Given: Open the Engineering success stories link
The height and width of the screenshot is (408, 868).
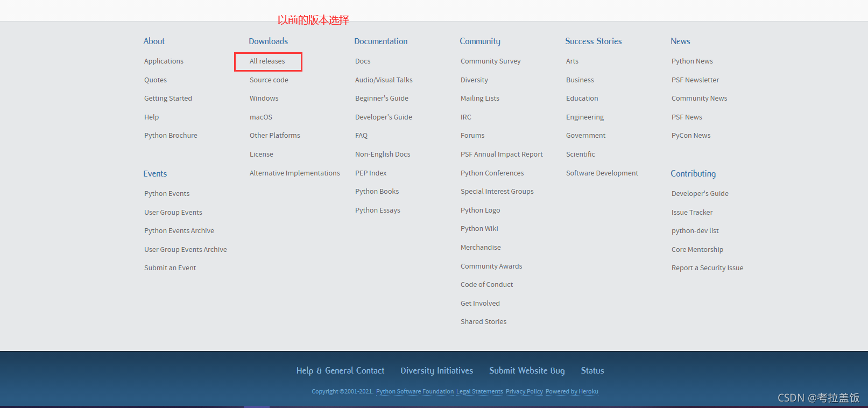Looking at the screenshot, I should 585,117.
